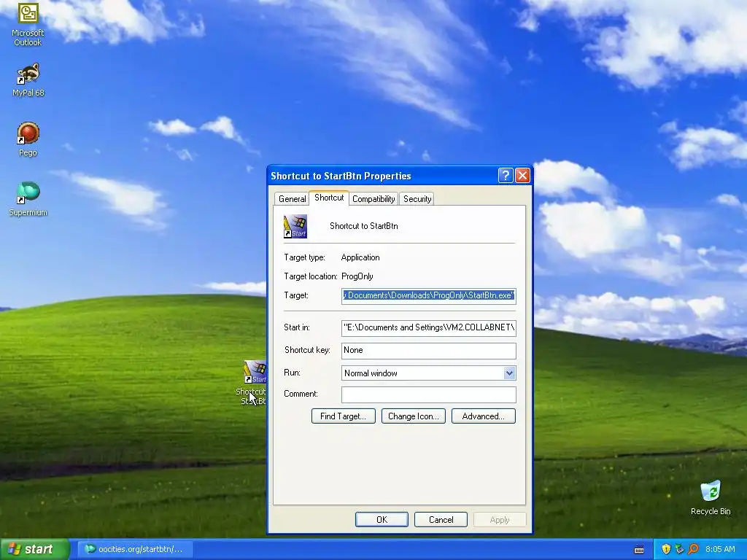Open the Microsoft Outlook desktop icon

[x=28, y=24]
